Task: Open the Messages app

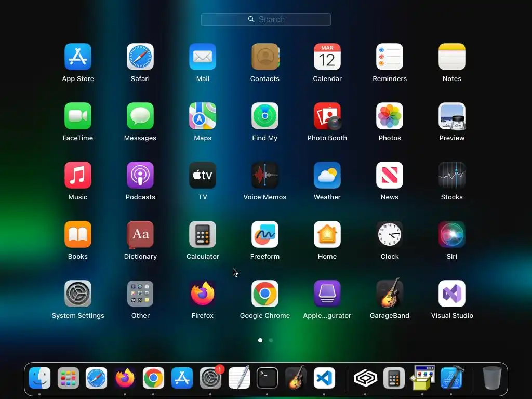Action: 140,116
